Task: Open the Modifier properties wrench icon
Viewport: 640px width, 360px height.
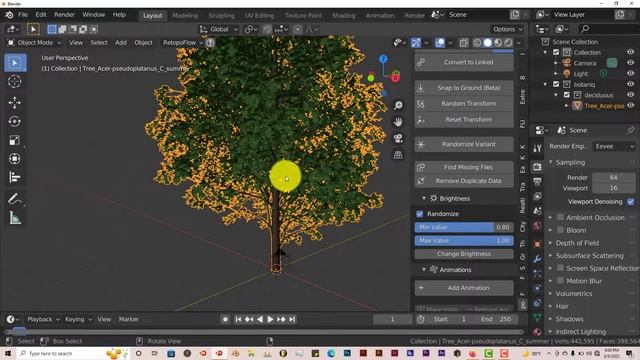Action: (x=537, y=259)
